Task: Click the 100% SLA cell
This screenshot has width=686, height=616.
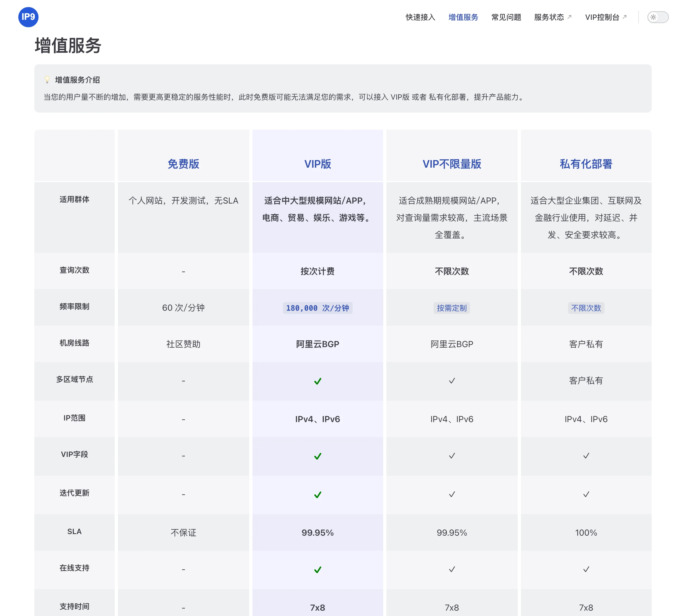Action: coord(586,533)
